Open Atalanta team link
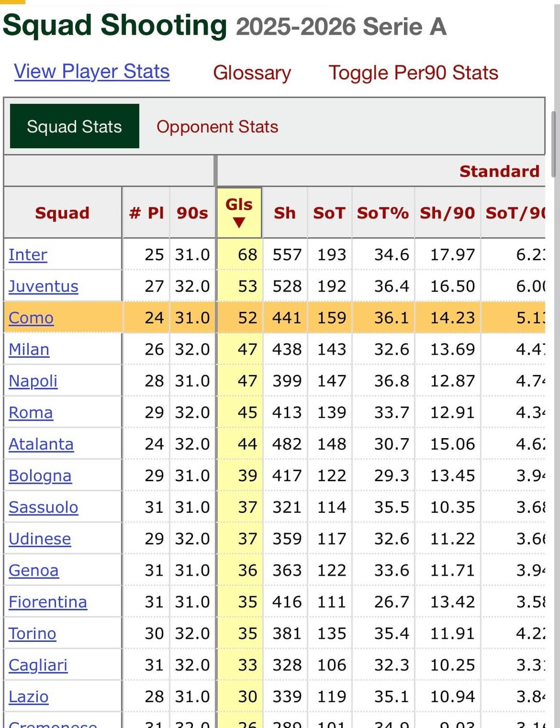Viewport: 560px width, 728px height. point(41,444)
